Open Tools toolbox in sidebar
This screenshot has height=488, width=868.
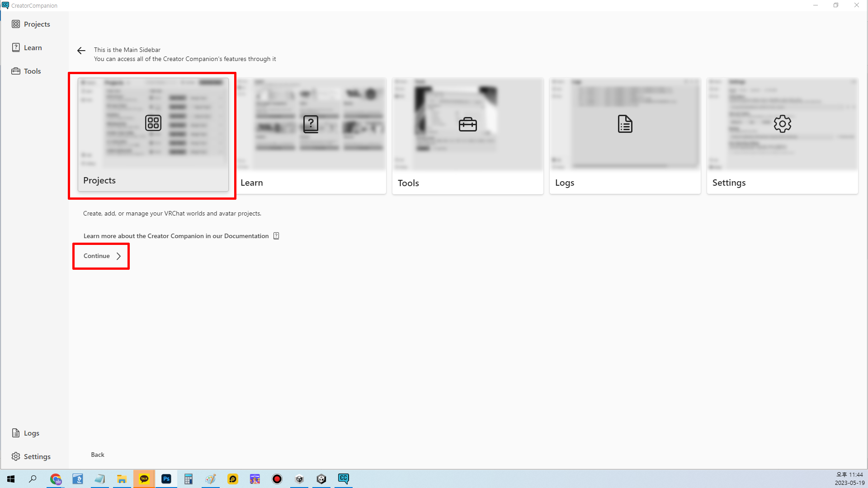pyautogui.click(x=16, y=71)
